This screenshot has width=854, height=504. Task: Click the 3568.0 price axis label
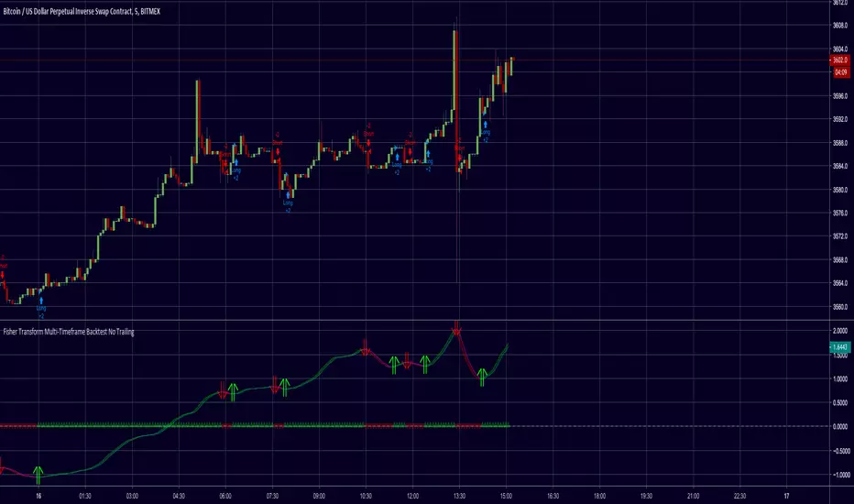[840, 260]
